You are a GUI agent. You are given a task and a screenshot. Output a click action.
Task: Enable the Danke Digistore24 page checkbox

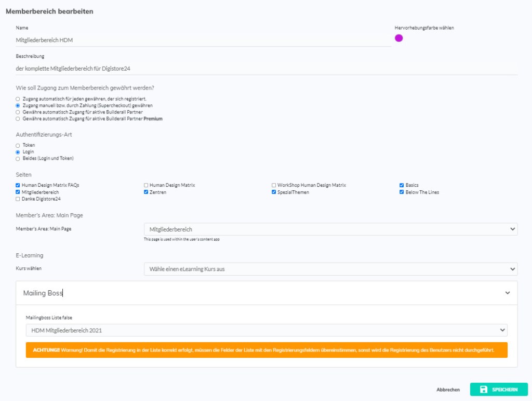[18, 199]
